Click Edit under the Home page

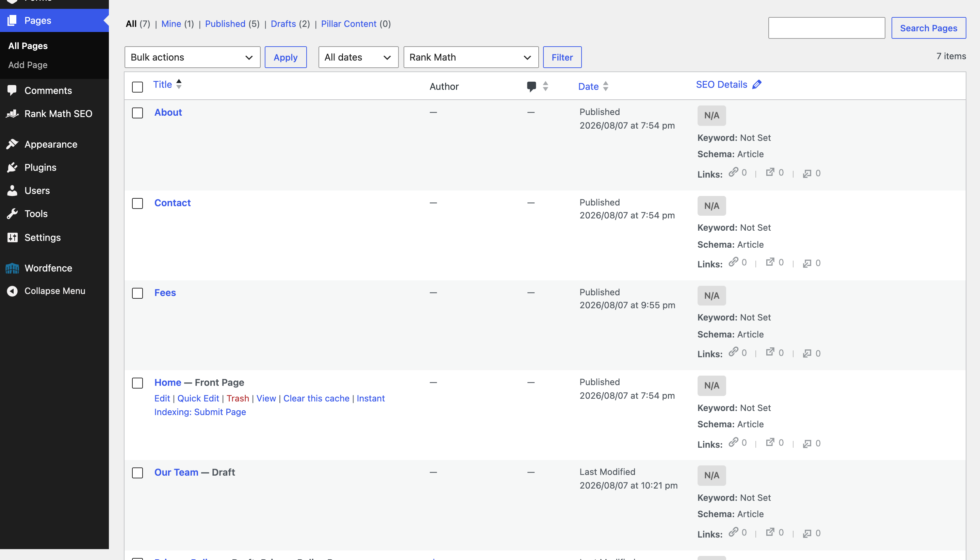[162, 398]
